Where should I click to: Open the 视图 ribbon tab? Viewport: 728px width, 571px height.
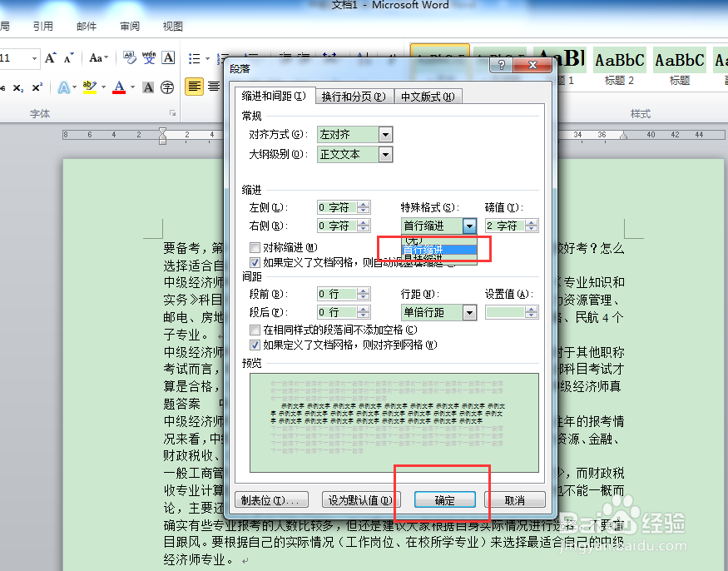[173, 27]
